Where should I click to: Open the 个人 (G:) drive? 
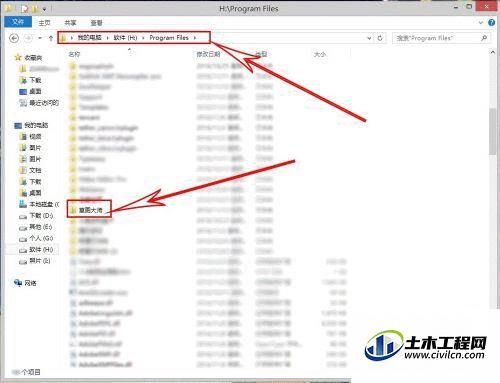pos(41,238)
